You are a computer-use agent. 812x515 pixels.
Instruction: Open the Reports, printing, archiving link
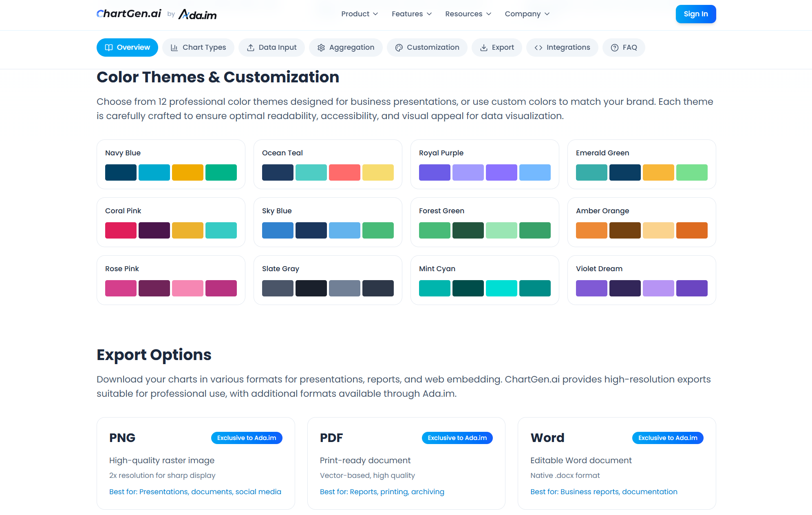click(x=397, y=491)
